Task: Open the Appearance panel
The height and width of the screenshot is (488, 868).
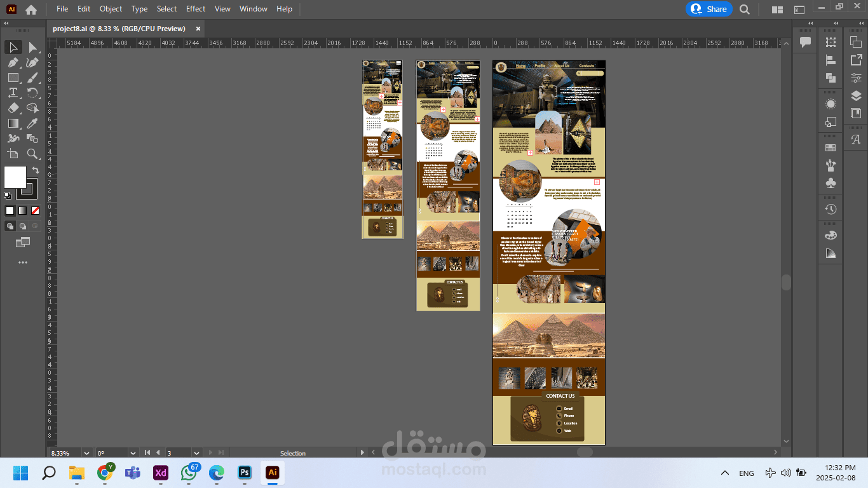Action: [x=831, y=104]
